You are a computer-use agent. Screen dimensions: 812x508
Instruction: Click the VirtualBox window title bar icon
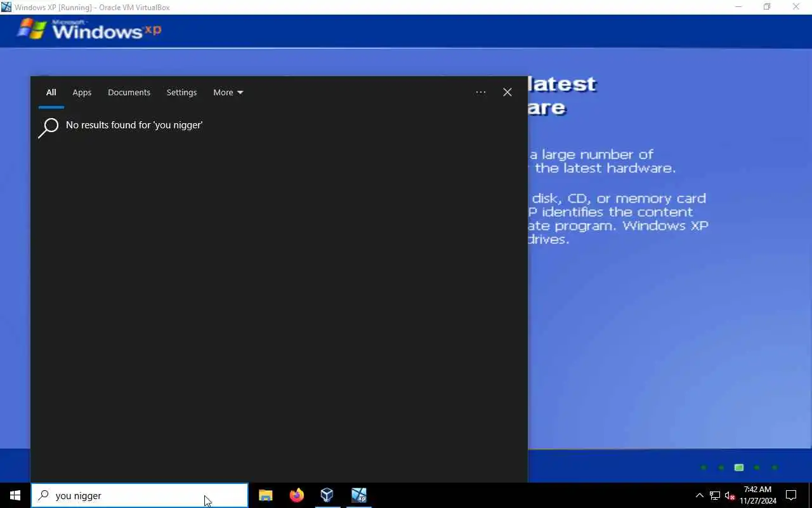tap(6, 7)
